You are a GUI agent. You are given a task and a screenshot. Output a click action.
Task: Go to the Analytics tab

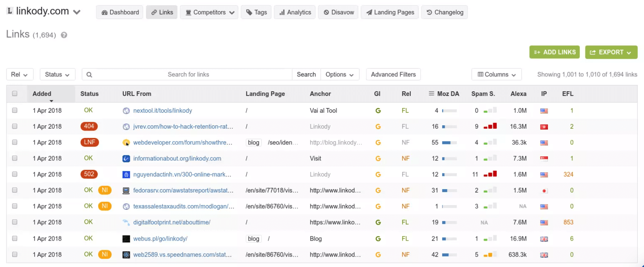click(295, 12)
